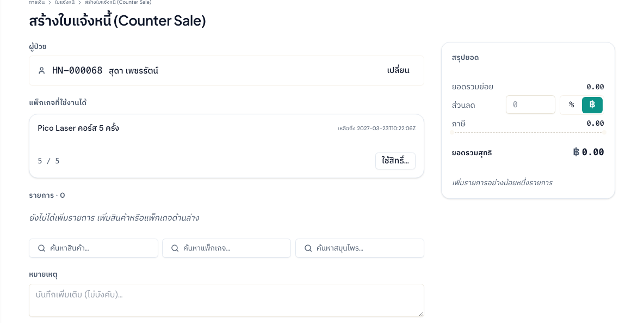The width and height of the screenshot is (644, 323).
Task: Focus the ค้นหาสมุนไพร search box
Action: click(360, 248)
